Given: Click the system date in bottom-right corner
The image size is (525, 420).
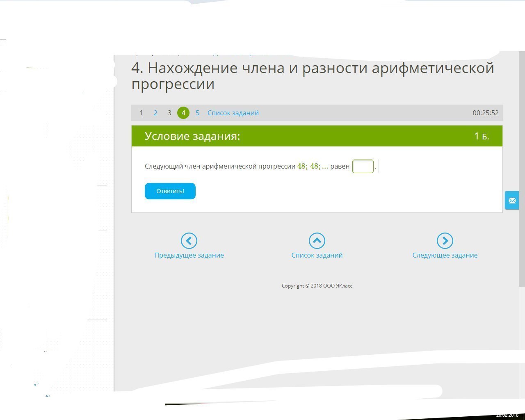Looking at the screenshot, I should [507, 415].
